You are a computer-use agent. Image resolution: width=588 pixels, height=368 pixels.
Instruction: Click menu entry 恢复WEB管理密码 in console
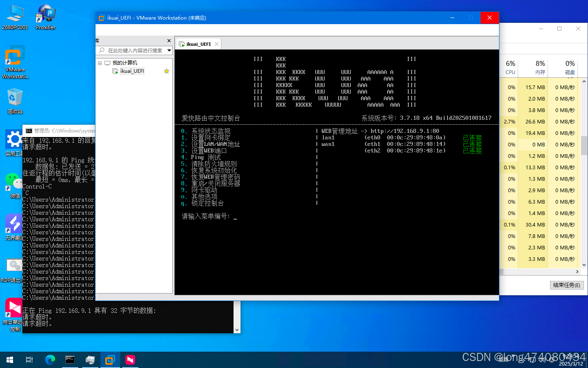216,177
